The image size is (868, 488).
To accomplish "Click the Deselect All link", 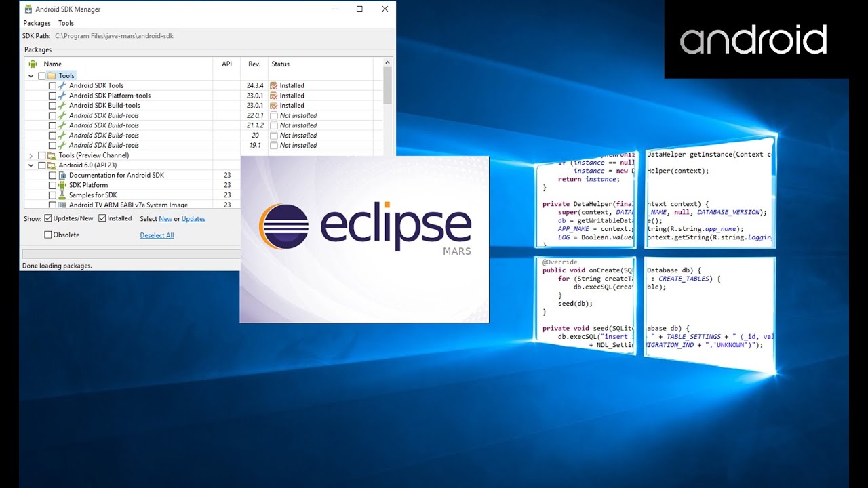I will click(157, 235).
